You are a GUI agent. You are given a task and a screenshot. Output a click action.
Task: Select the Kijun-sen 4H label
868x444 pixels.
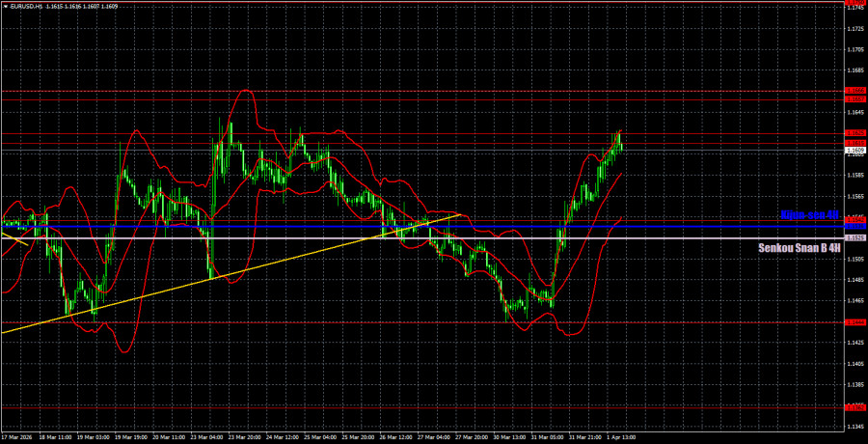pyautogui.click(x=810, y=214)
